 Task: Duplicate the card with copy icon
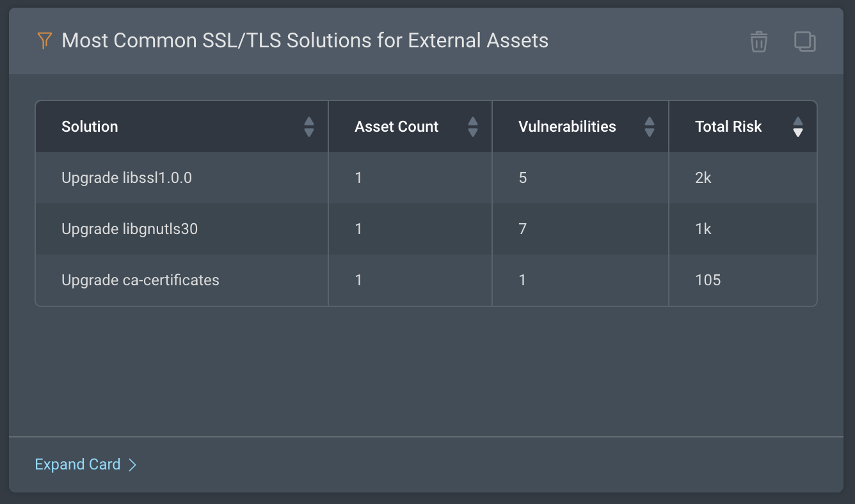(x=804, y=42)
